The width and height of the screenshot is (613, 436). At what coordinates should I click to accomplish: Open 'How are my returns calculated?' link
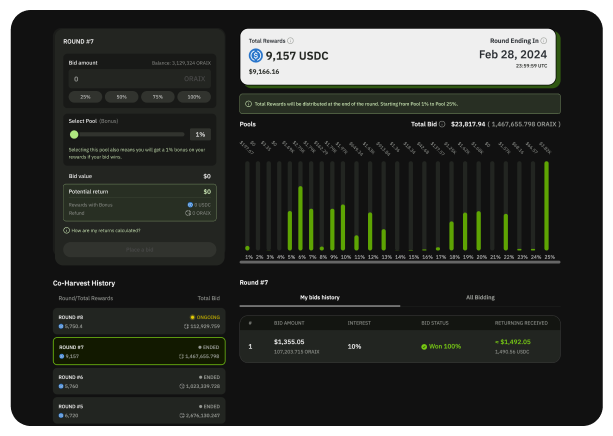[106, 231]
